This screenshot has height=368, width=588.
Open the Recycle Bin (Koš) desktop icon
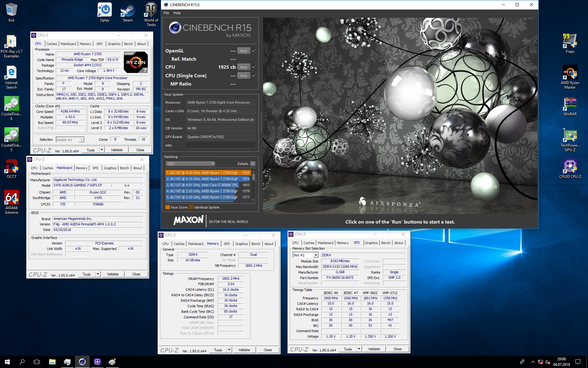click(11, 12)
